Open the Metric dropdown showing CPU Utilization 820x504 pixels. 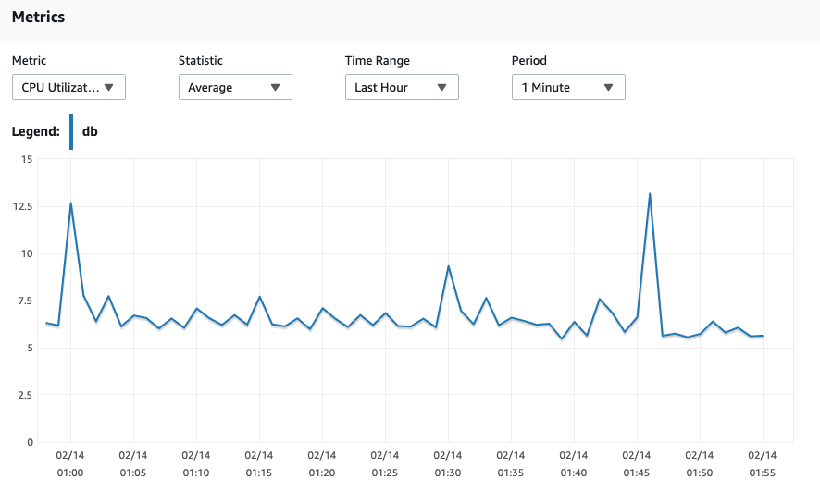point(68,87)
